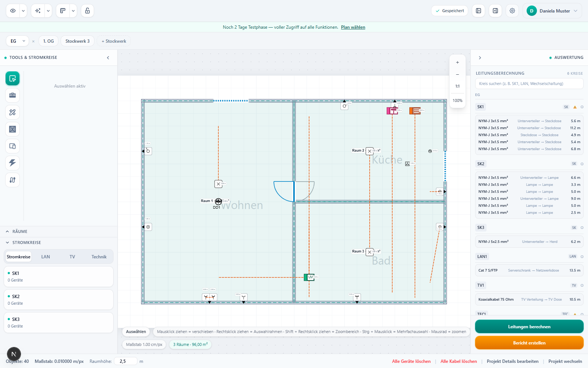Viewport: 588px width, 368px height.
Task: Add a new floor with + Stockwerk
Action: 114,41
